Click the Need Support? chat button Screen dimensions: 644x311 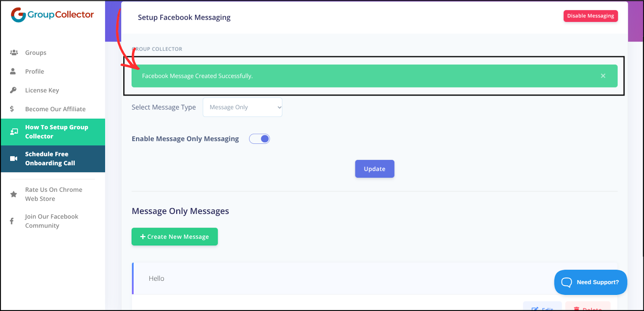coord(590,282)
